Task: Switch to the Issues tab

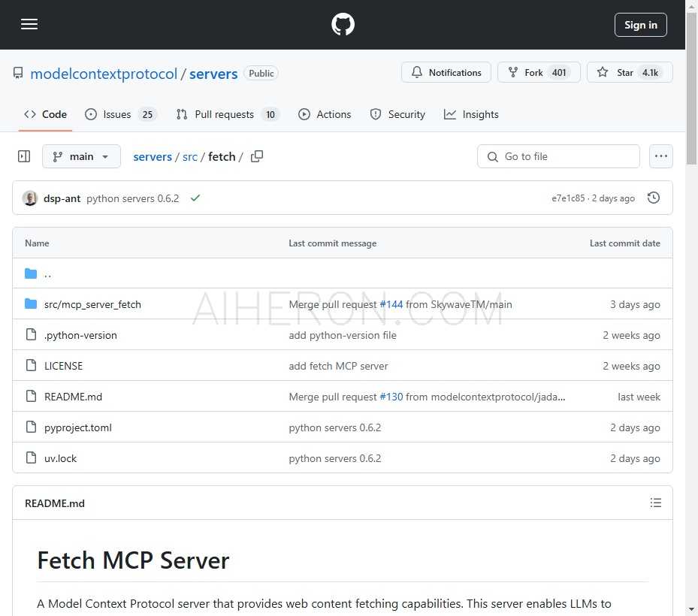Action: [x=120, y=114]
